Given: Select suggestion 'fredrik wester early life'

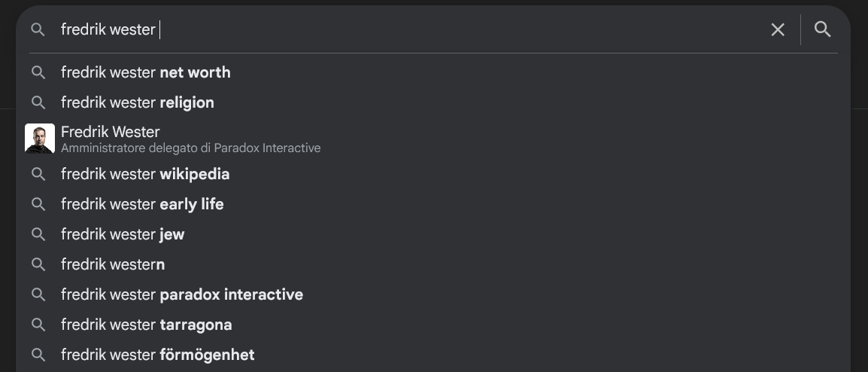Looking at the screenshot, I should tap(433, 204).
